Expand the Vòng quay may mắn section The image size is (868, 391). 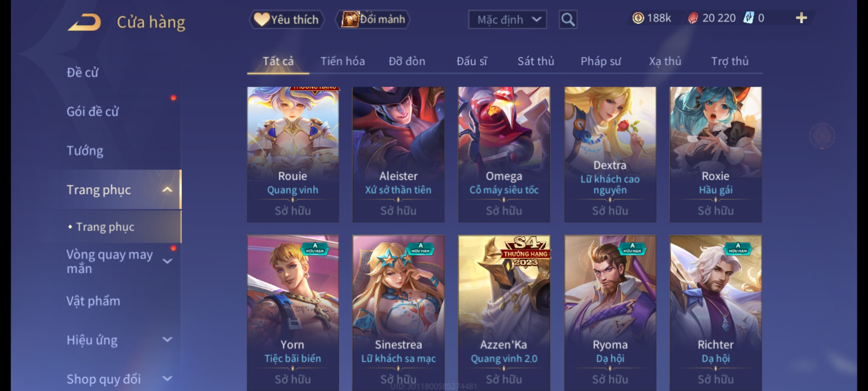pyautogui.click(x=167, y=261)
